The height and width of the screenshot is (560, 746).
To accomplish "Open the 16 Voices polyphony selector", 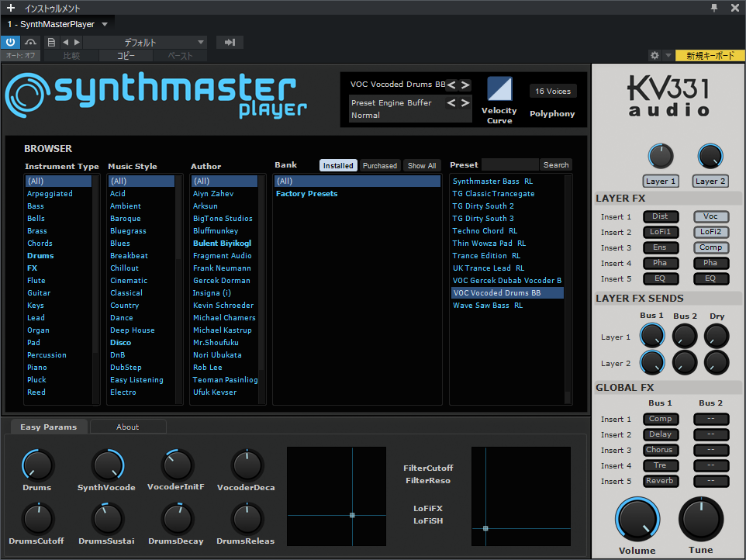I will tap(553, 91).
